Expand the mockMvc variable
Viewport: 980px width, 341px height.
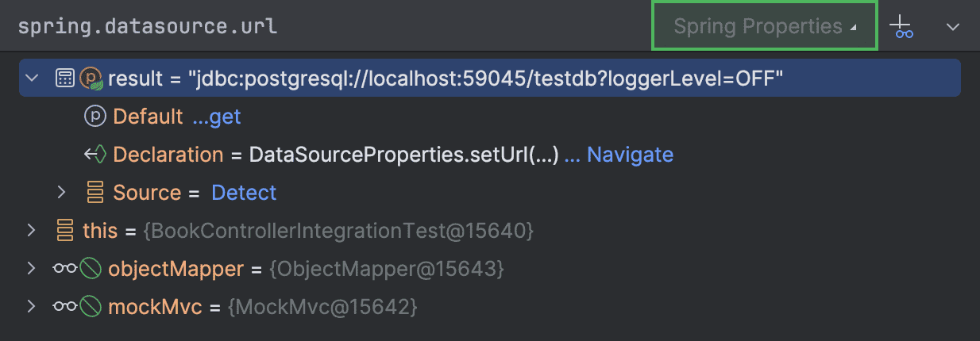point(32,307)
